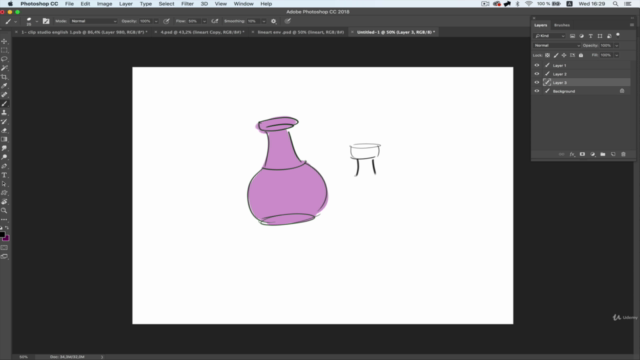Select the Eyedropper tool

pyautogui.click(x=4, y=86)
